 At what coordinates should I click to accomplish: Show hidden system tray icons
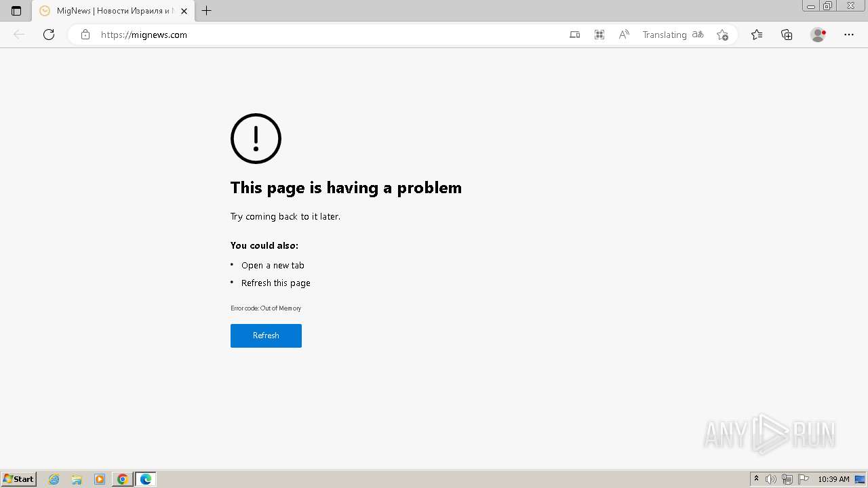click(756, 479)
